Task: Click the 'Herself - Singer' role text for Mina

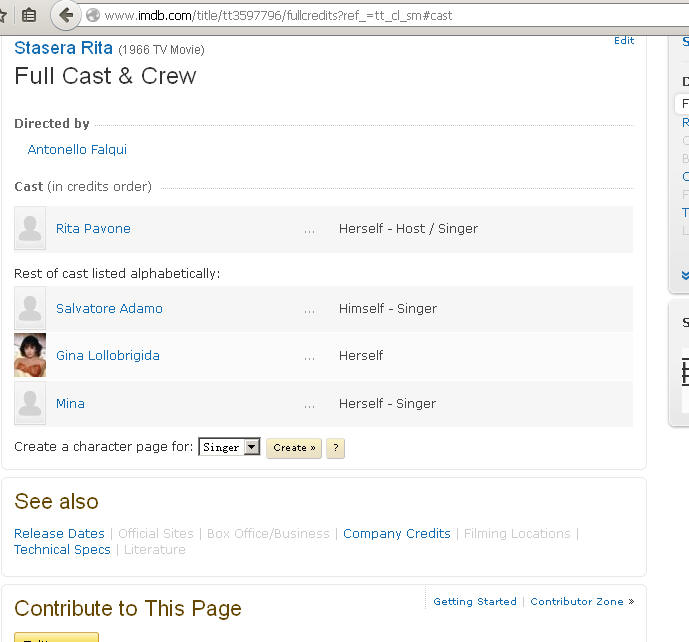Action: (x=388, y=403)
